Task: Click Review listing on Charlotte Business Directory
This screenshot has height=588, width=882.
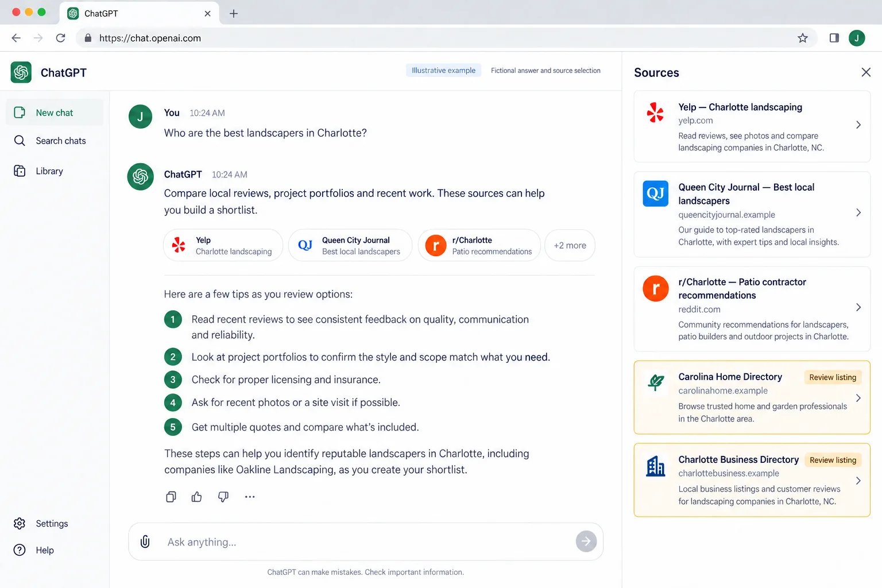Action: click(833, 460)
